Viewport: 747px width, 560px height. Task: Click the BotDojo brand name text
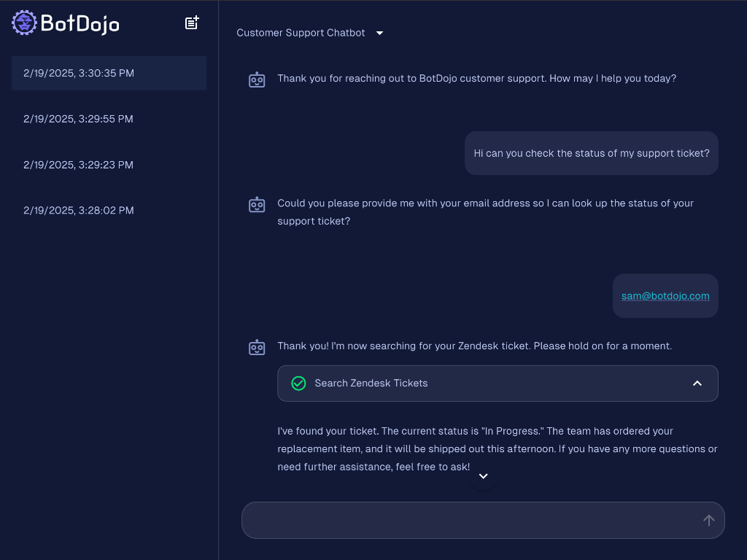(80, 24)
